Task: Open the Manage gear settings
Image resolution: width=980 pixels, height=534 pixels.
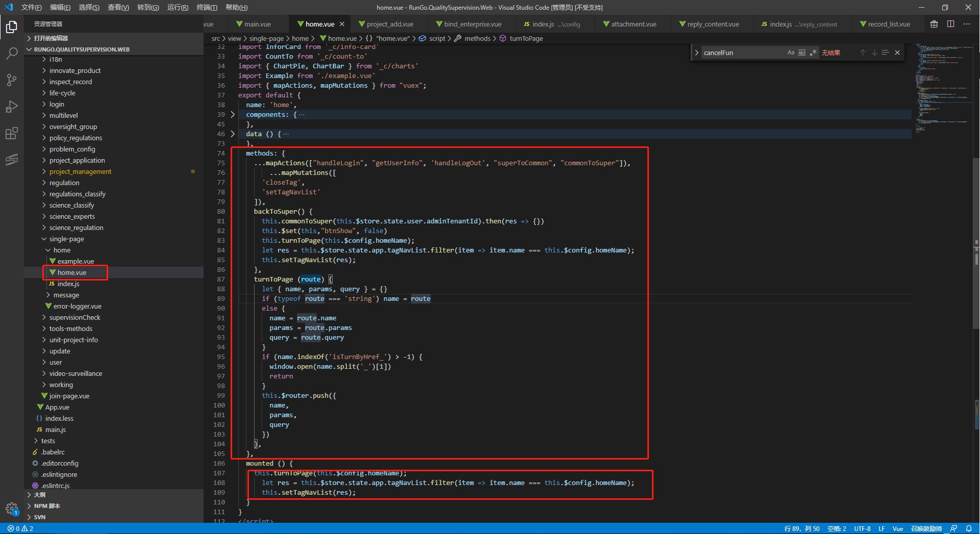Action: [x=11, y=508]
